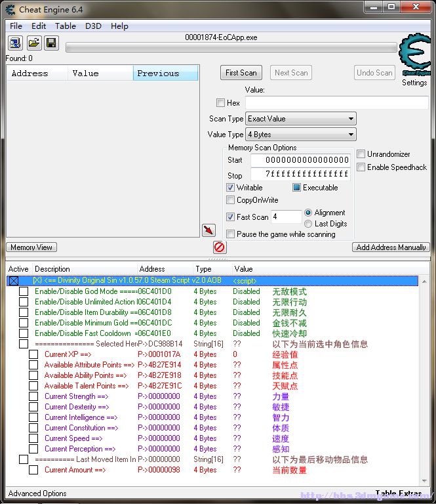Image resolution: width=436 pixels, height=504 pixels.
Task: Toggle the Executable checkbox
Action: [296, 188]
